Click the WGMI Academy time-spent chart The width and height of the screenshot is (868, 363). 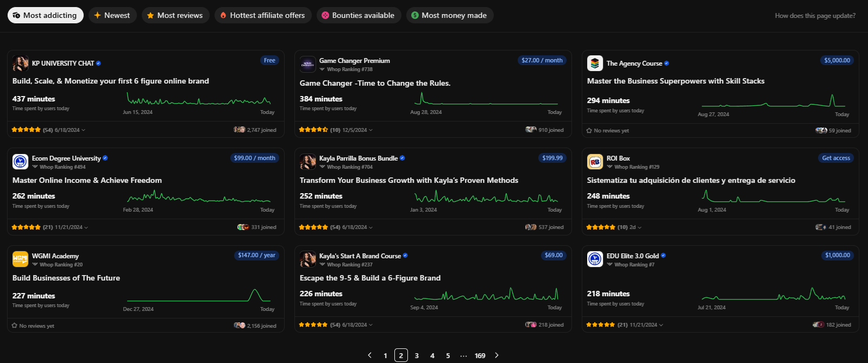tap(199, 295)
